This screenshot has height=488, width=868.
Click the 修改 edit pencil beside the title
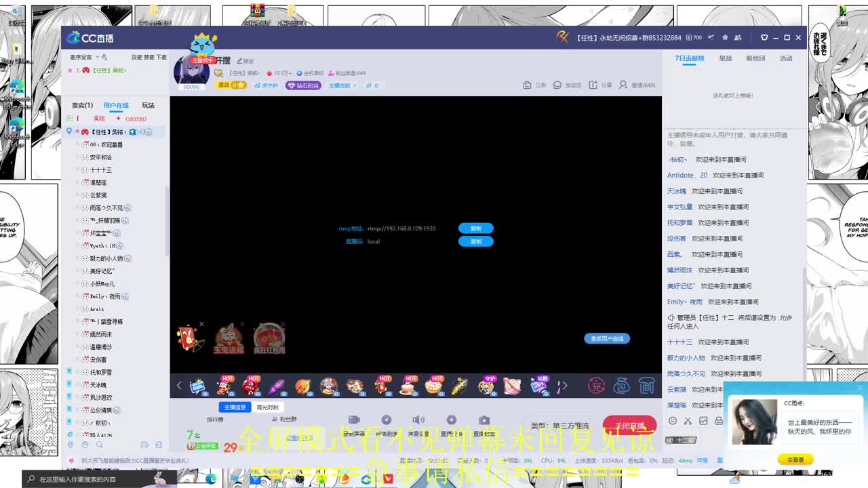pyautogui.click(x=240, y=61)
